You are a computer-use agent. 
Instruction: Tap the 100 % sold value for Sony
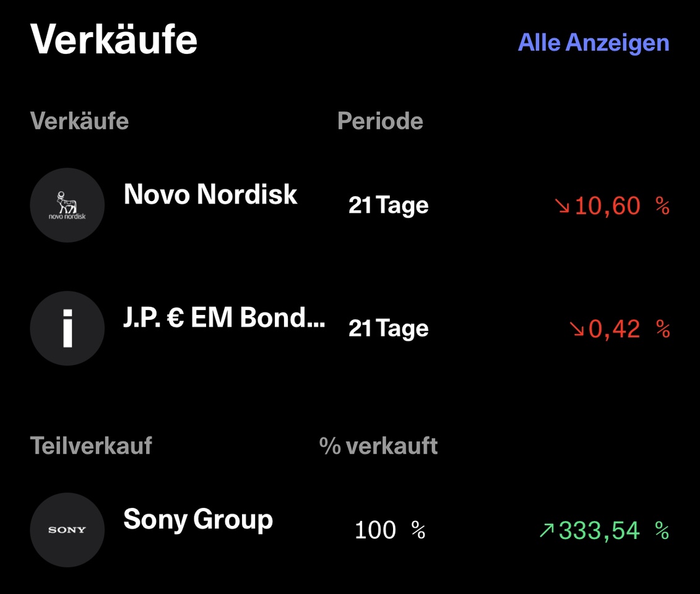tap(390, 530)
